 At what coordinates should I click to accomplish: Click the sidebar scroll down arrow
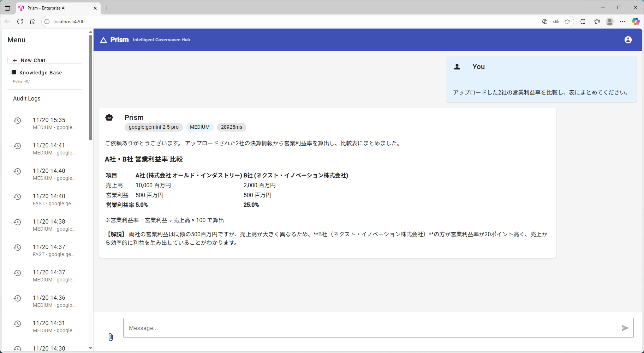pos(91,348)
